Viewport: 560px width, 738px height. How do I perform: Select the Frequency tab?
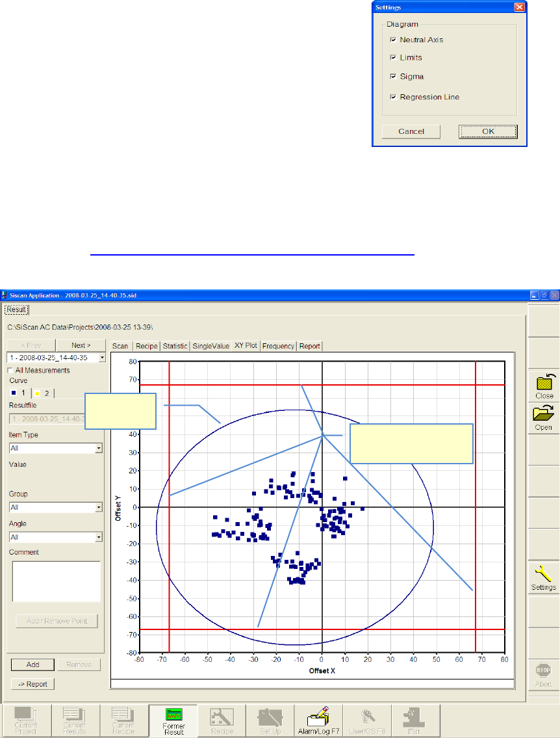click(278, 346)
